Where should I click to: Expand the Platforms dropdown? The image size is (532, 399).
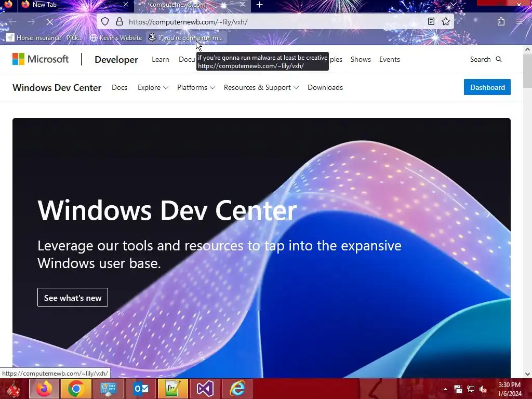click(196, 87)
